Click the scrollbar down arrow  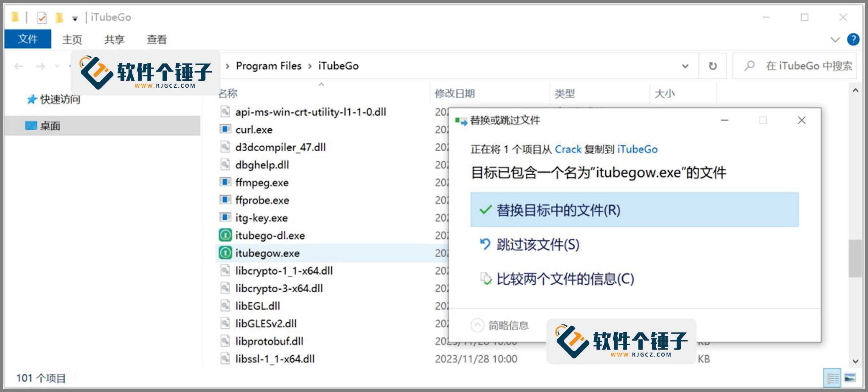[855, 361]
